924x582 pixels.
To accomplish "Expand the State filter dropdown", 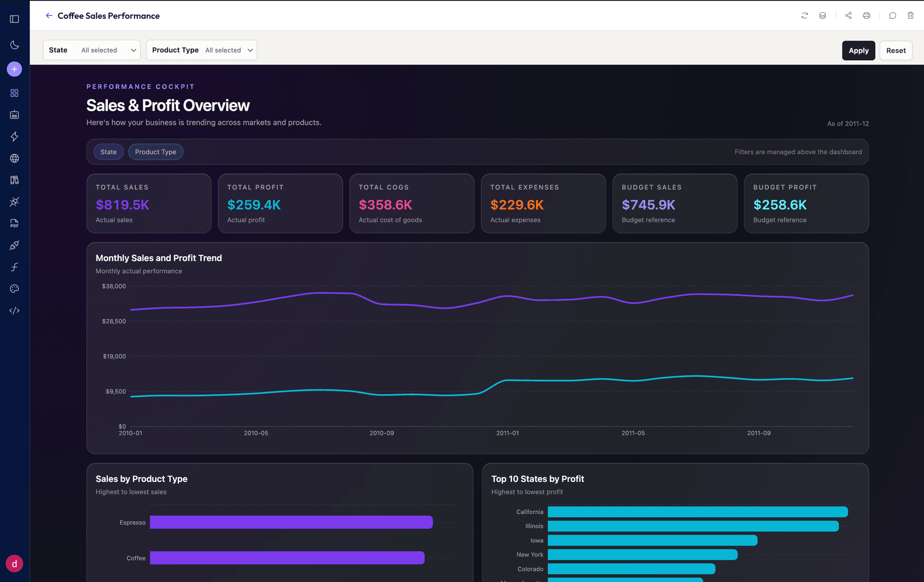I will click(x=92, y=50).
